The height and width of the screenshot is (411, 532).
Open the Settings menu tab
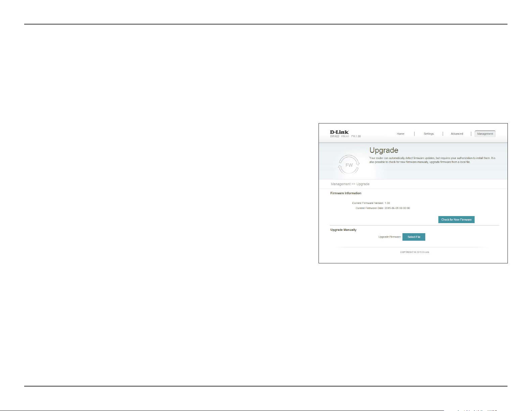pyautogui.click(x=429, y=134)
